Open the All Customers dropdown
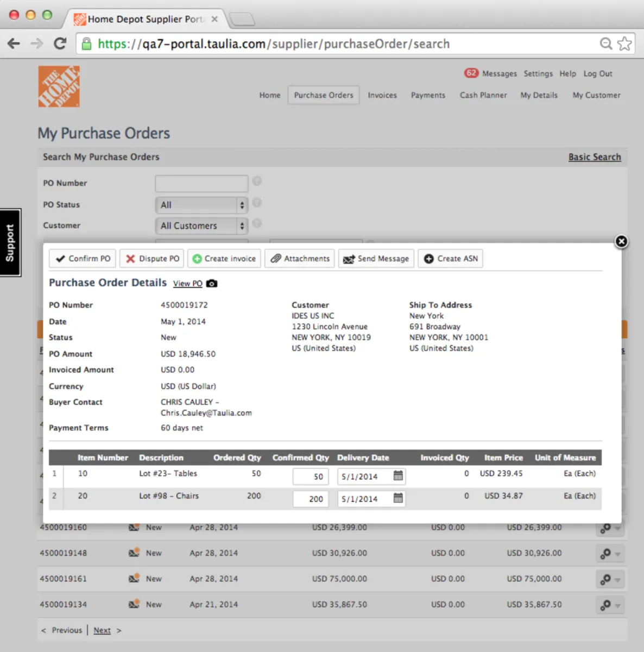The width and height of the screenshot is (644, 652). click(x=201, y=225)
